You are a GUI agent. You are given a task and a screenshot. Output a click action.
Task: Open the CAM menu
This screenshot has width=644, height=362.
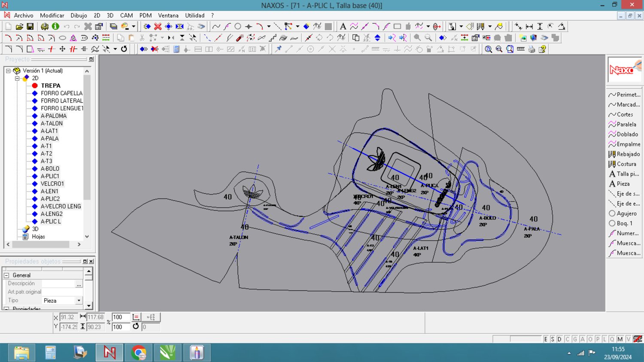(x=126, y=15)
